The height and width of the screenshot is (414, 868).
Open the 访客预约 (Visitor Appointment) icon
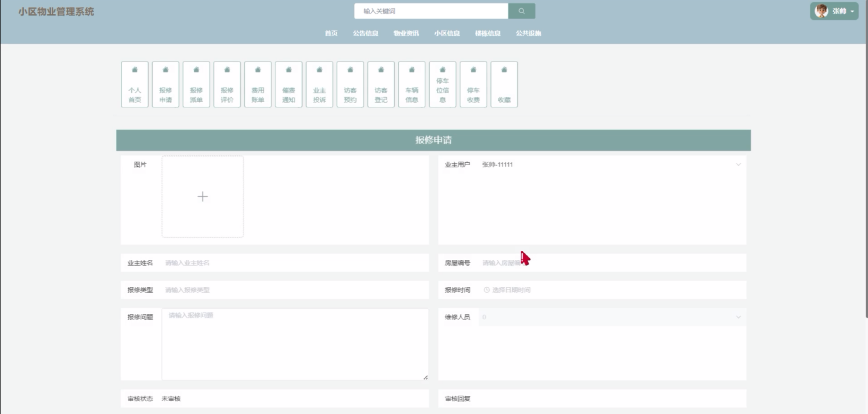[350, 84]
